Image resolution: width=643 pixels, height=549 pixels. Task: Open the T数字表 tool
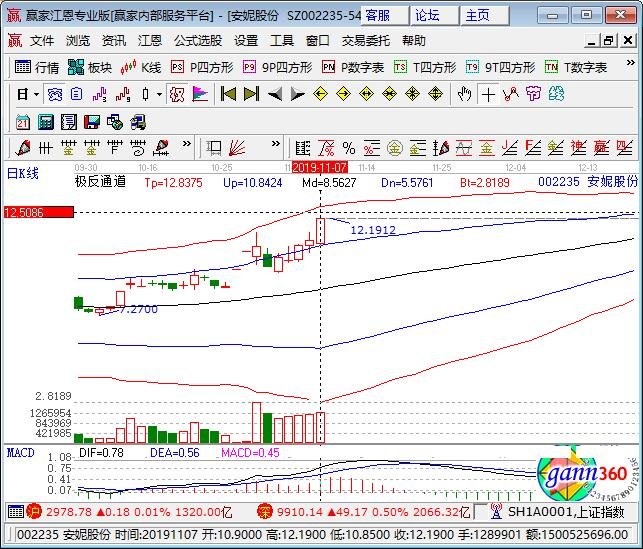pyautogui.click(x=576, y=67)
